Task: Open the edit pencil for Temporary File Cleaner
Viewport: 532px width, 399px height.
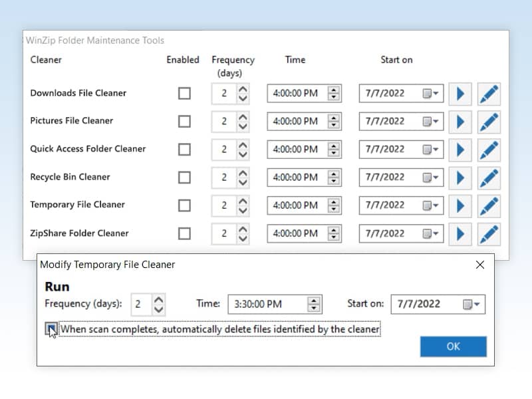Action: coord(489,205)
